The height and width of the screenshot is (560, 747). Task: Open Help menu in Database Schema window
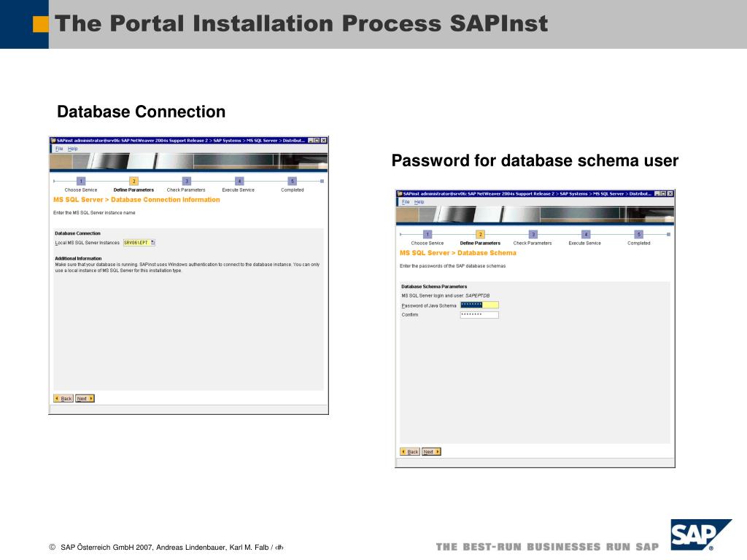pos(419,202)
